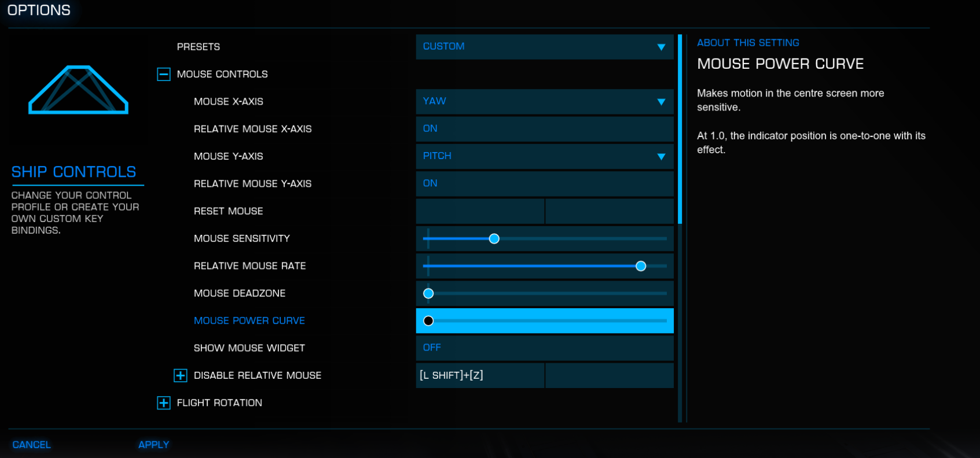This screenshot has height=458, width=980.
Task: Apply the control settings
Action: click(x=153, y=445)
